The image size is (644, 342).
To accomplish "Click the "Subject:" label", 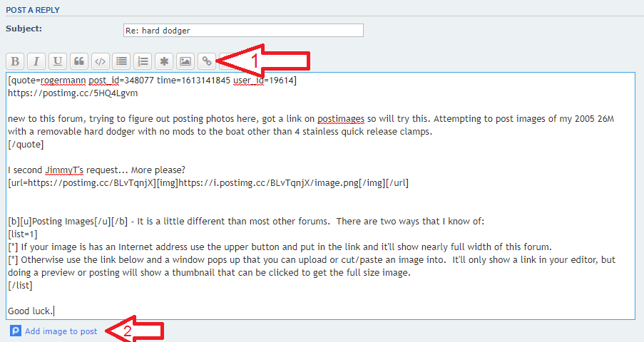I will point(24,28).
